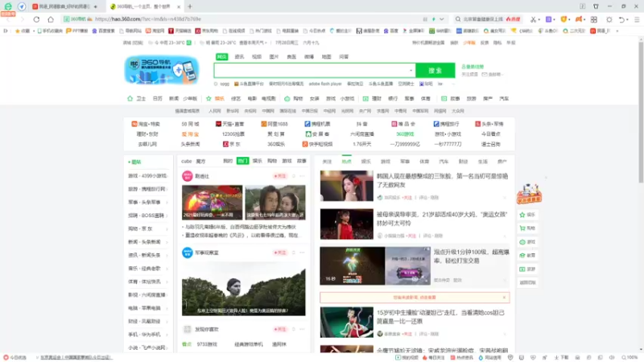
Task: Open the 今日优选 item in status bar
Action: pos(14,357)
